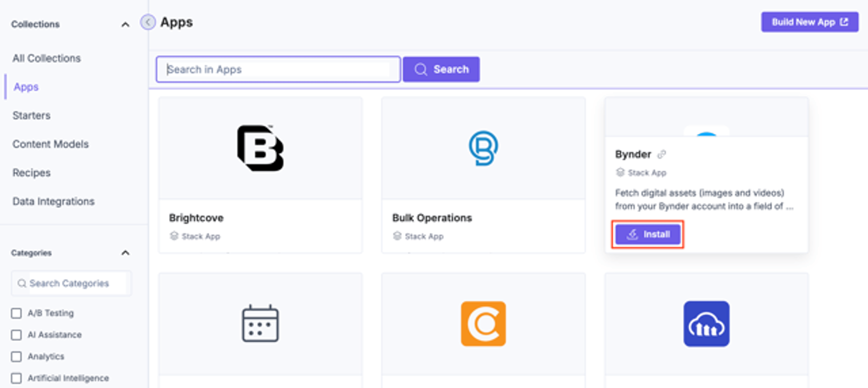Click the Bulk Operations logo icon
Viewport: 868px width, 388px height.
pos(483,148)
